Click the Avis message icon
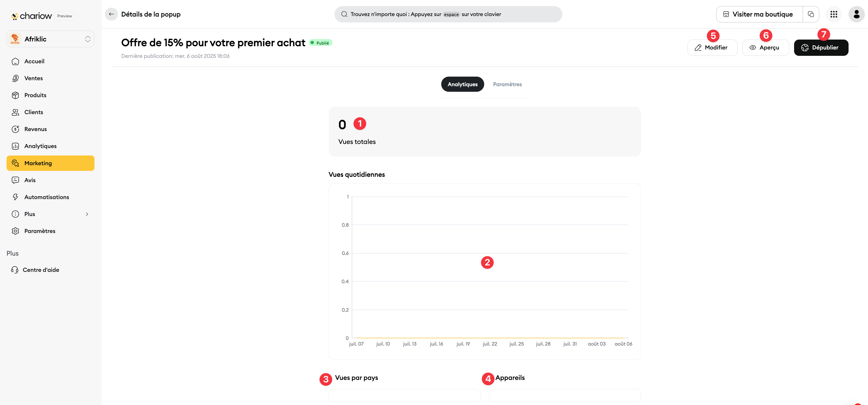868x405 pixels. pyautogui.click(x=15, y=180)
